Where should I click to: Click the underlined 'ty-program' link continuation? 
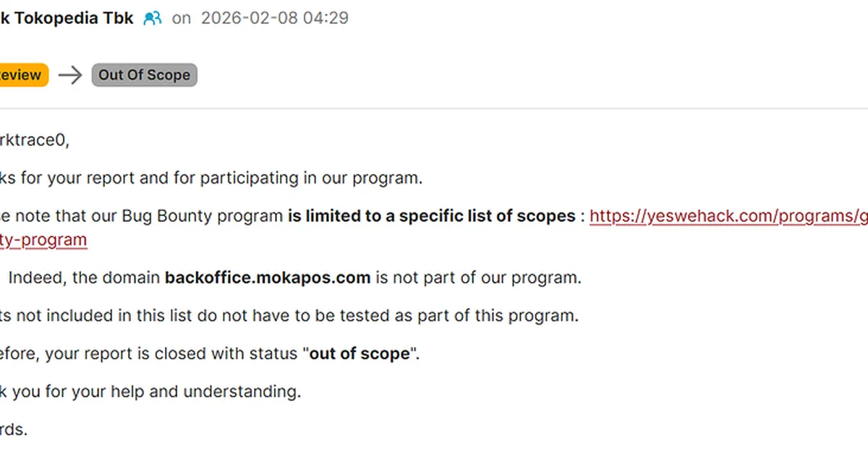pos(43,240)
